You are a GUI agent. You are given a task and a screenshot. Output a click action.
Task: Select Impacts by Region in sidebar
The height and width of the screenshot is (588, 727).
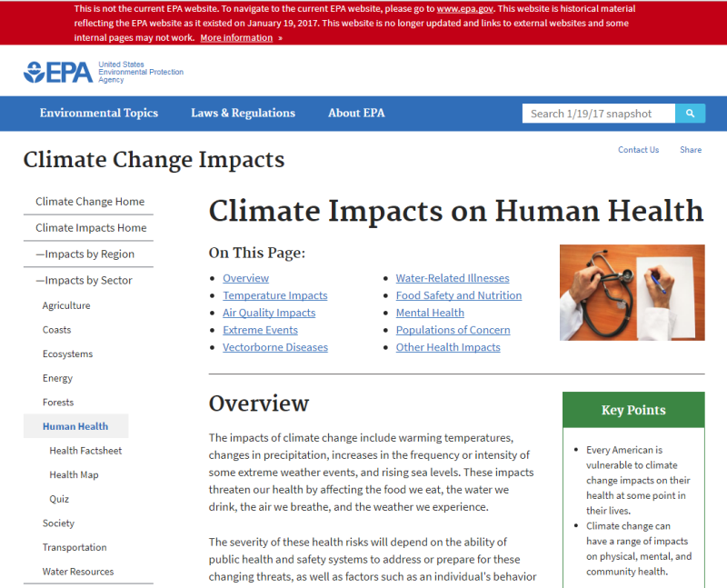[x=87, y=254]
